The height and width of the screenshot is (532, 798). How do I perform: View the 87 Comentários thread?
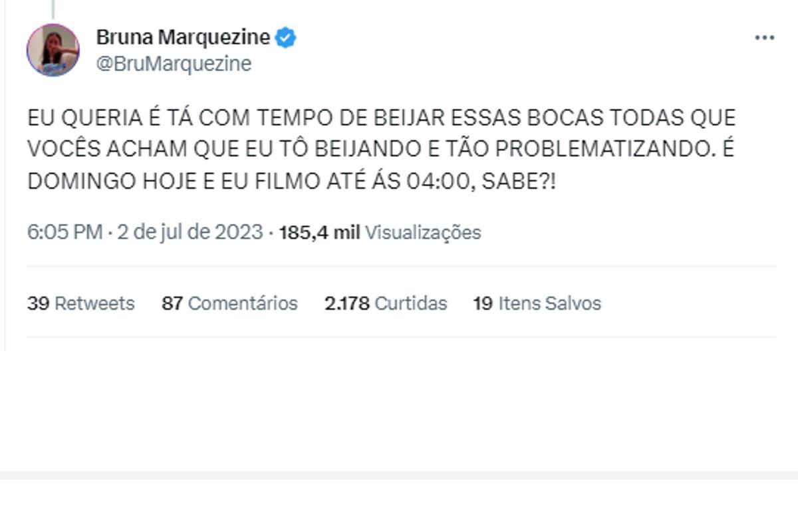tap(229, 303)
